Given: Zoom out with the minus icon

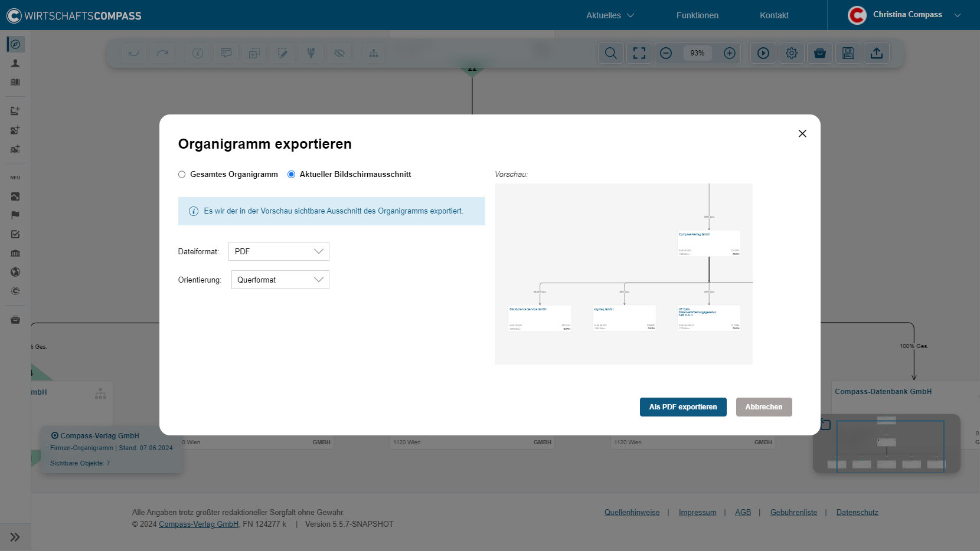Looking at the screenshot, I should pyautogui.click(x=666, y=53).
